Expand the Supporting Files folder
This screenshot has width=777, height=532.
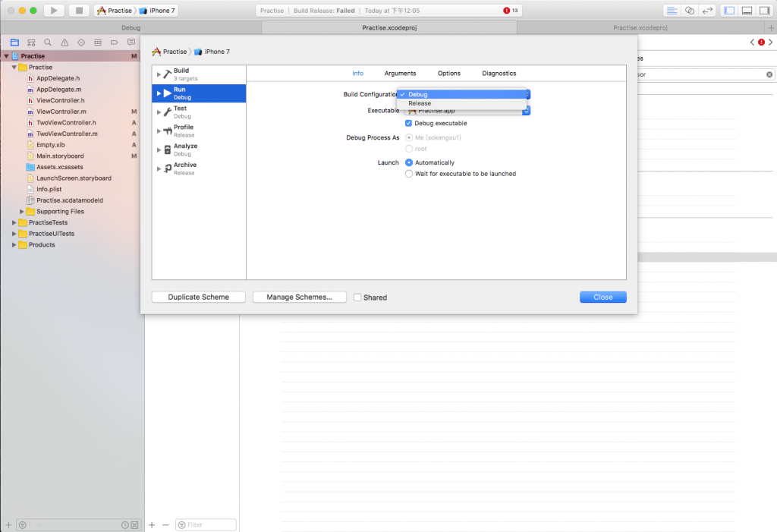click(x=21, y=211)
